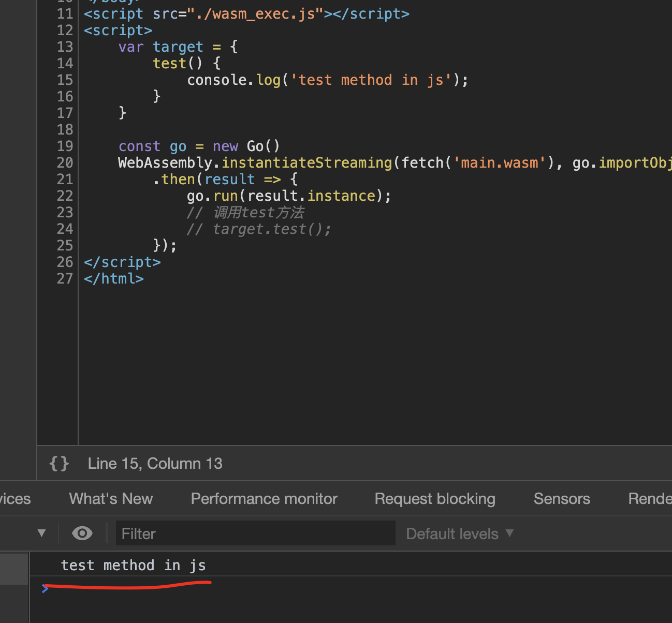Click the 'main.wasm' string in the code
The height and width of the screenshot is (623, 672).
point(500,162)
